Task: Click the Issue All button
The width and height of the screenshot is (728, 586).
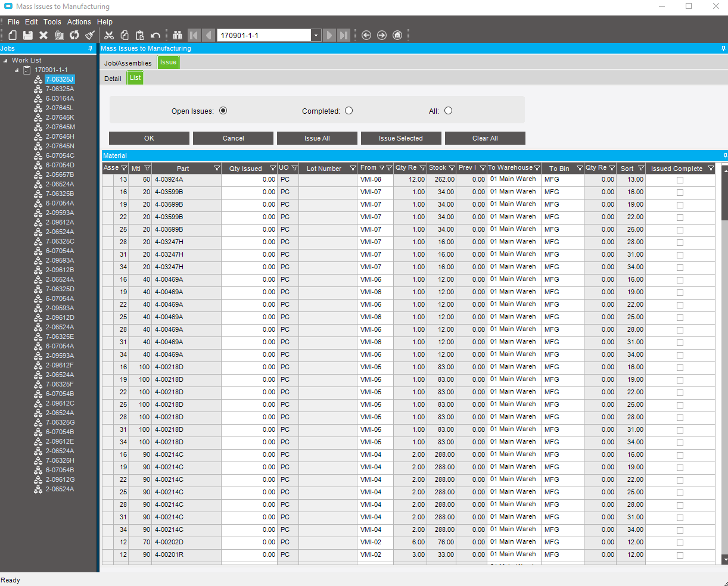Action: tap(317, 138)
